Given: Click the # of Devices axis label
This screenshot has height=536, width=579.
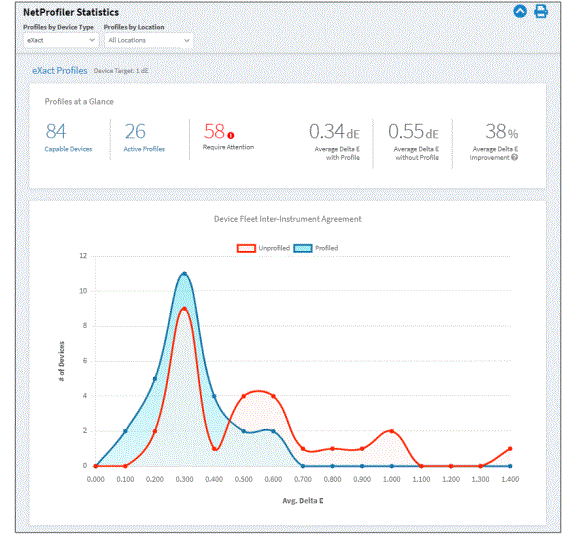Looking at the screenshot, I should (x=62, y=361).
